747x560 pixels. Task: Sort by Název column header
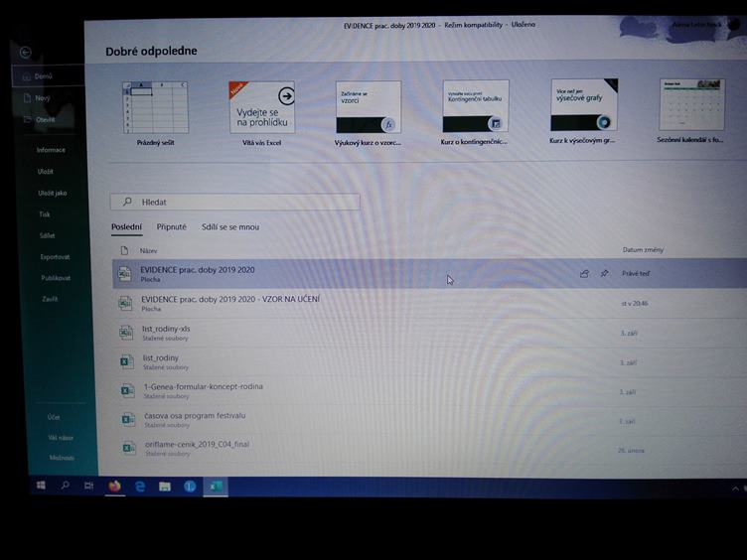148,250
